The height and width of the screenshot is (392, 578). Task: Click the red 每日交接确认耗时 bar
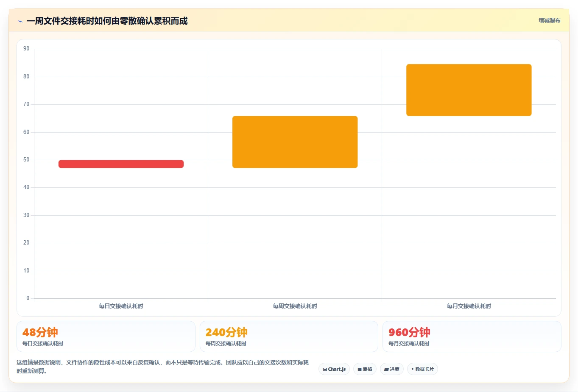pos(121,164)
